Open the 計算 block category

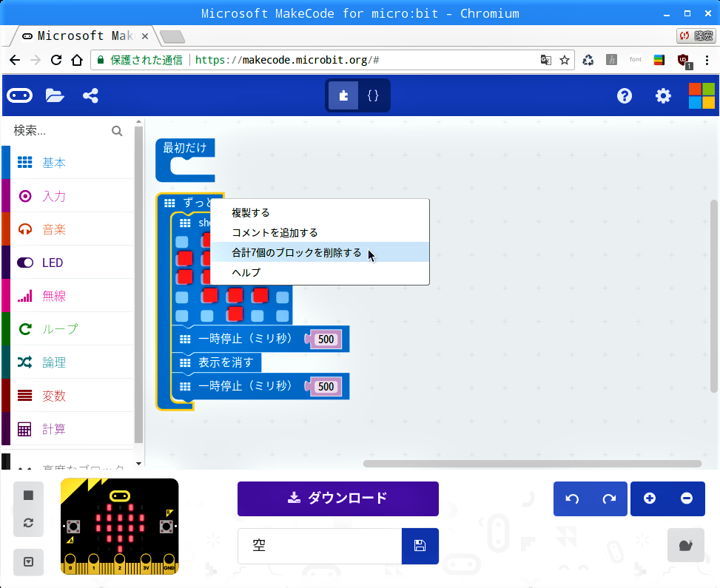click(68, 429)
